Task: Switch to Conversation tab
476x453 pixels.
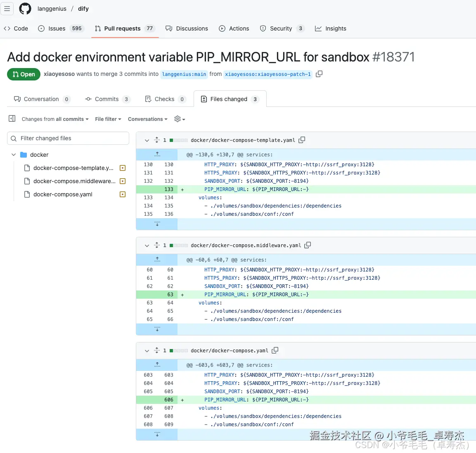Action: (42, 99)
